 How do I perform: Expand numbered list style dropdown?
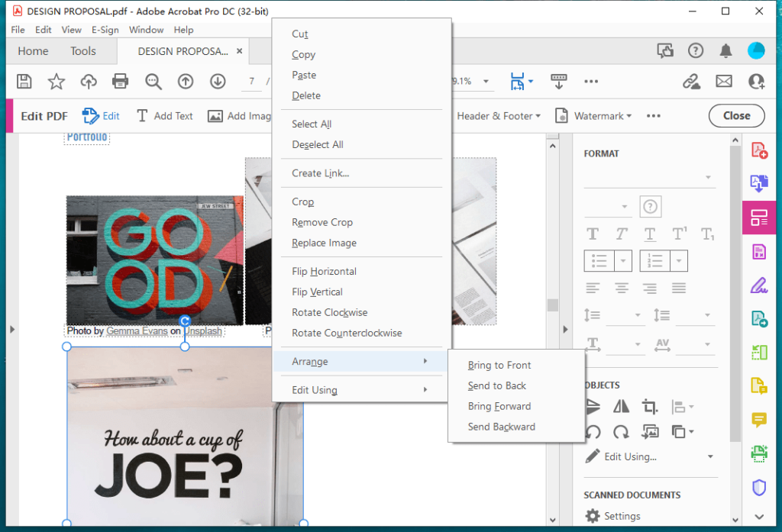[679, 261]
